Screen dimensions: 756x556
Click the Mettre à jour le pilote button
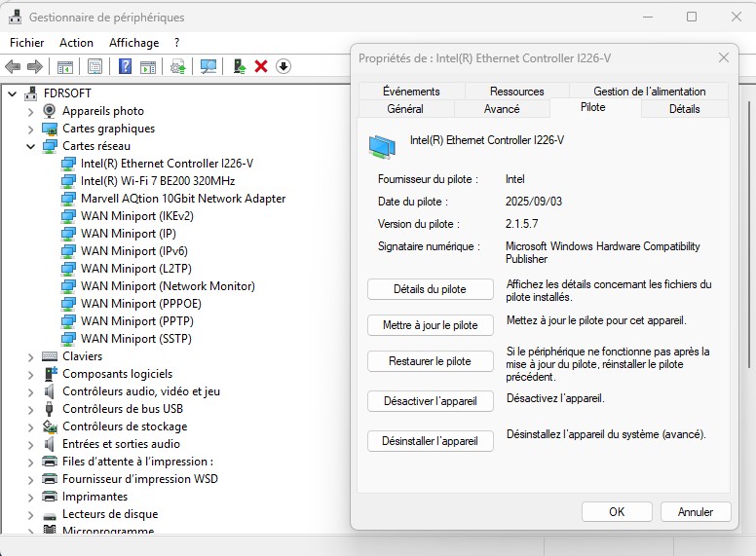coord(430,325)
